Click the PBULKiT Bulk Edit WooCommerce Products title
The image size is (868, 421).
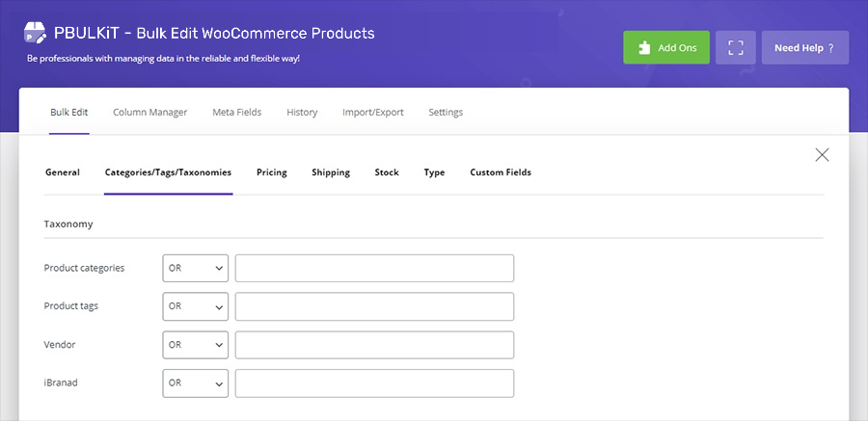pos(214,33)
